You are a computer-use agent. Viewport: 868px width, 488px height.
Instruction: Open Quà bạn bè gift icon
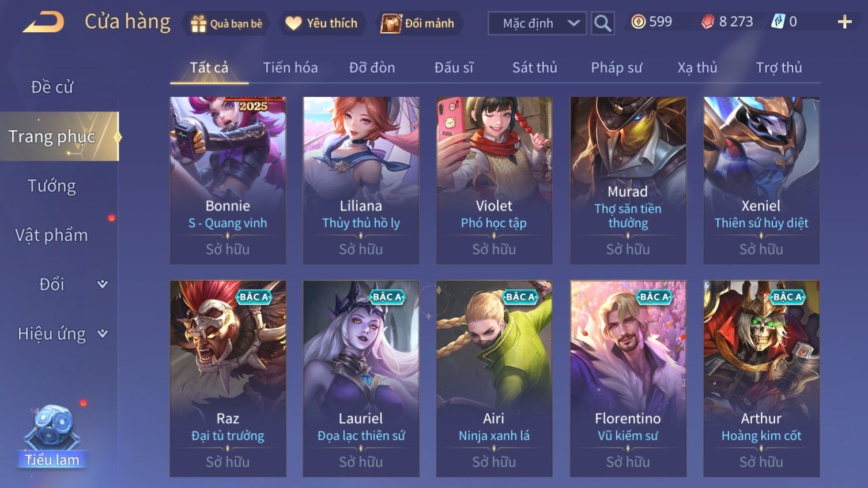point(198,24)
